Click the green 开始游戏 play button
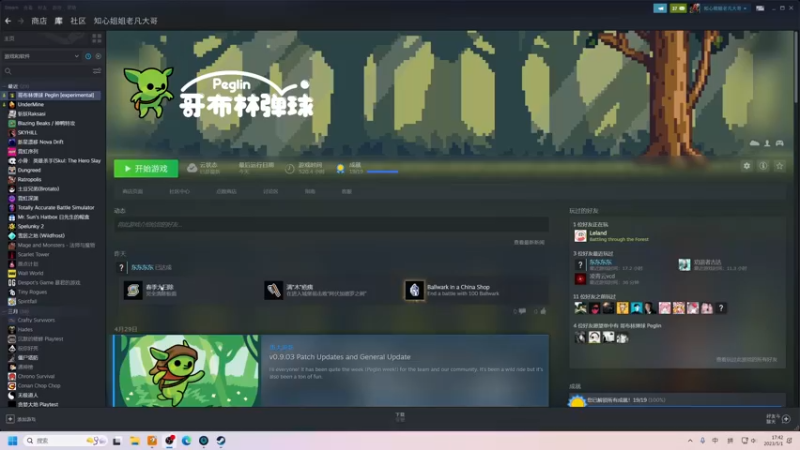This screenshot has width=800, height=450. [x=146, y=168]
